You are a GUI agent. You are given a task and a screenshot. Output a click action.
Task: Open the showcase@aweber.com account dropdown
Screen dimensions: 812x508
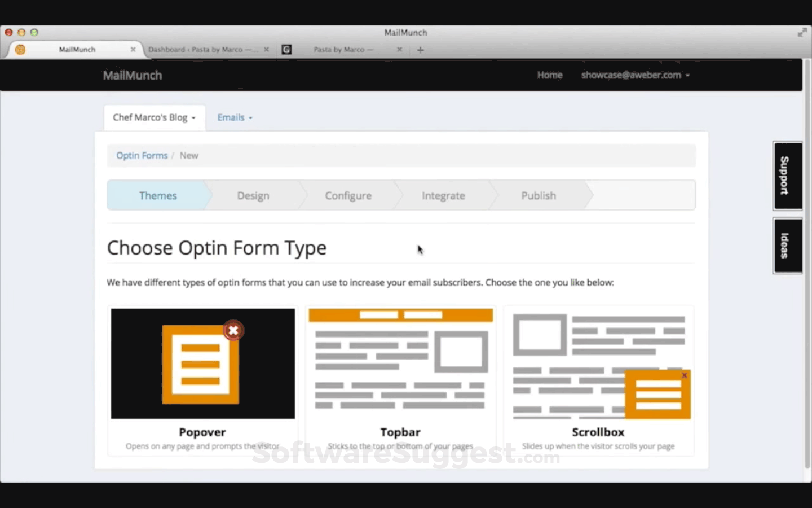pos(636,75)
